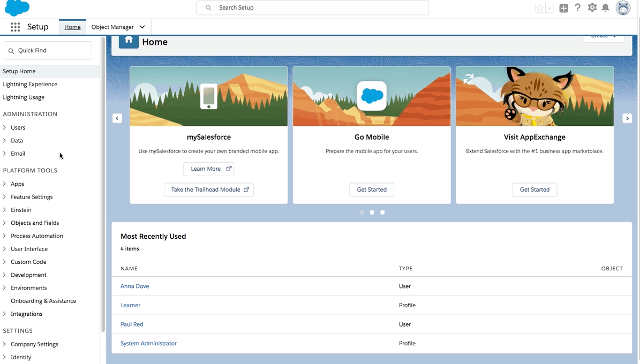Click the magnifier icon in Search Setup
640x364 pixels.
pos(208,7)
